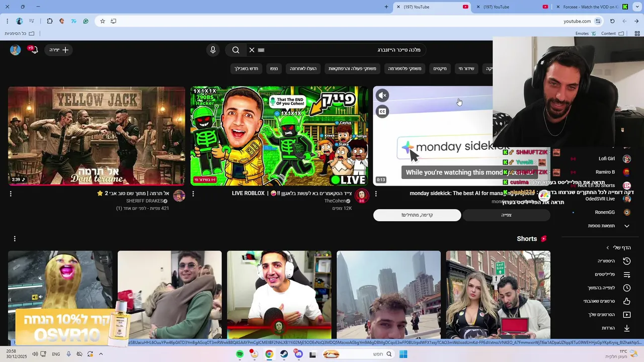Click the יצירה create button
This screenshot has width=644, height=362.
59,50
